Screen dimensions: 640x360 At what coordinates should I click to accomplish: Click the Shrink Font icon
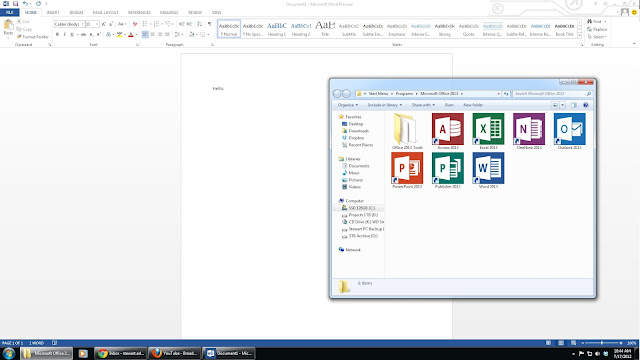(x=111, y=24)
